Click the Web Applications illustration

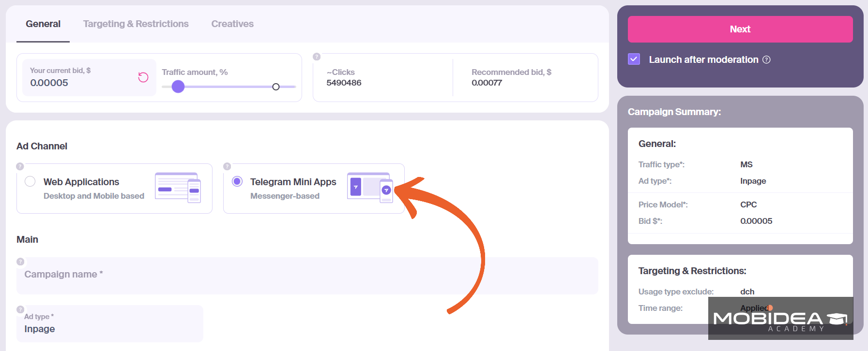pyautogui.click(x=178, y=188)
